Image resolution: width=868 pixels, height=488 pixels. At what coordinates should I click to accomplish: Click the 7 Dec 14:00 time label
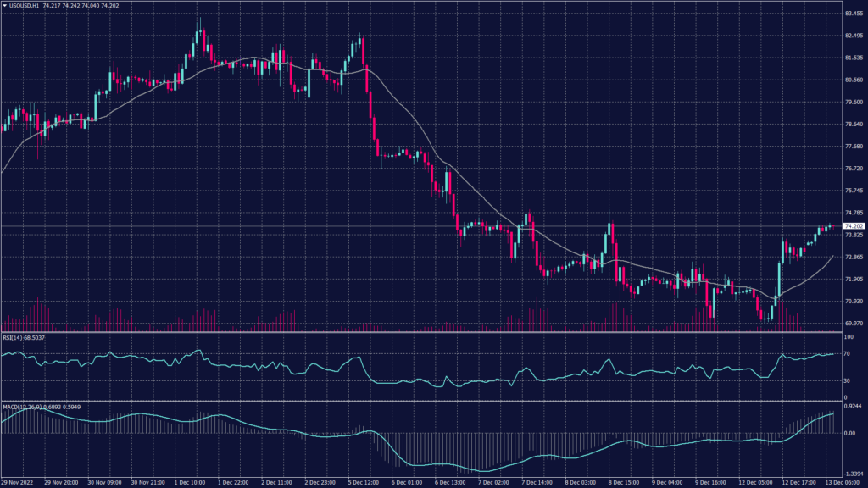[x=538, y=481]
